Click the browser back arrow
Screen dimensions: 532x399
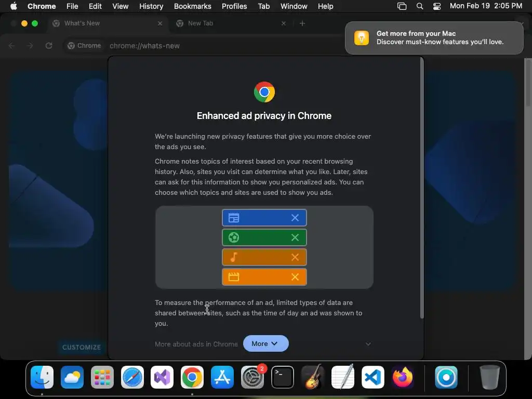point(11,46)
